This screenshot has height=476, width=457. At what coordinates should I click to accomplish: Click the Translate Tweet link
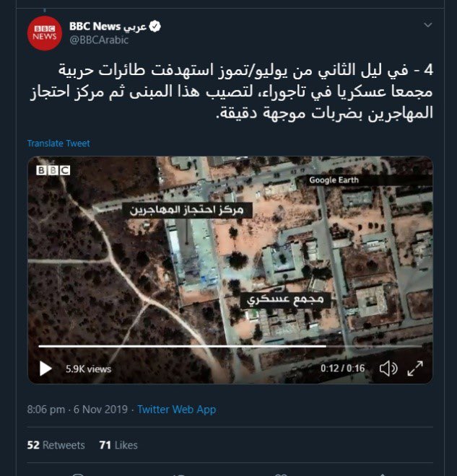tap(58, 144)
